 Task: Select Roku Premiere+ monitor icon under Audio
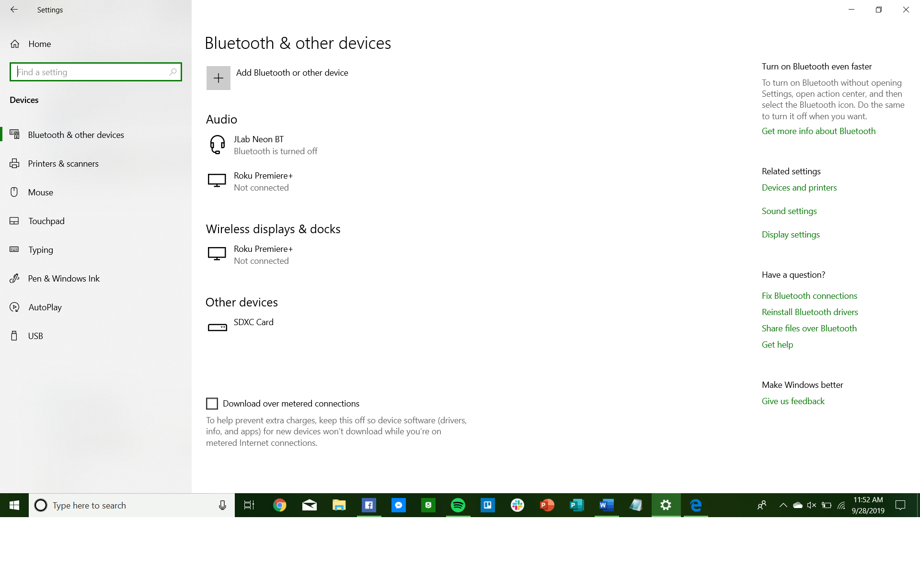[x=217, y=181]
